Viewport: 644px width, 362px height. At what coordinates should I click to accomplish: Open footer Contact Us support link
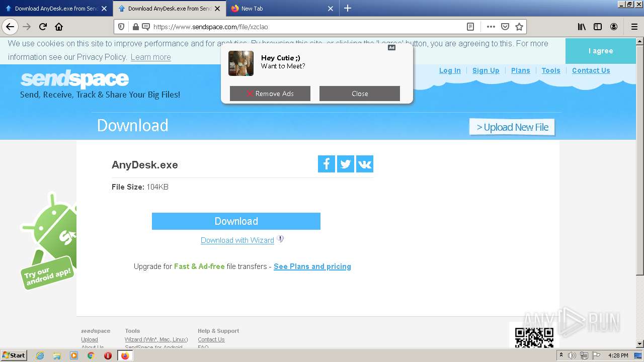211,339
